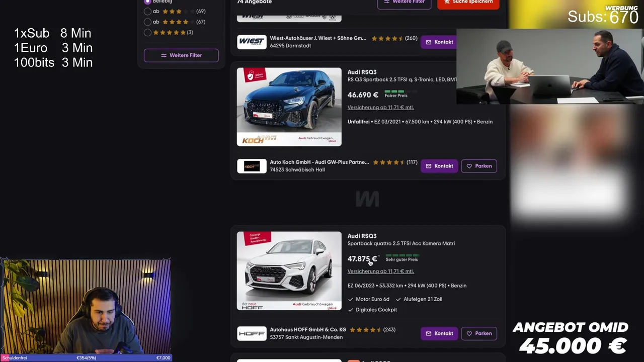The height and width of the screenshot is (362, 644).
Task: Select the 5 stars rating radio button
Action: 147,32
